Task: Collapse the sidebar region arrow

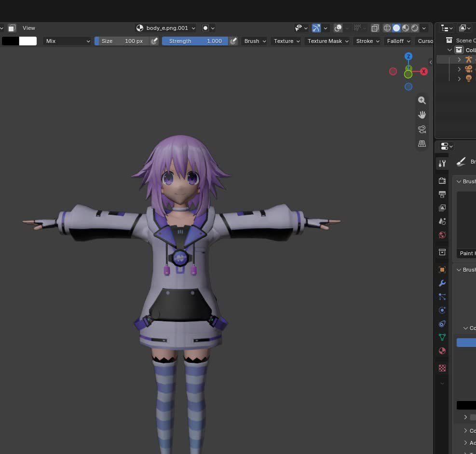Action: coord(431,62)
